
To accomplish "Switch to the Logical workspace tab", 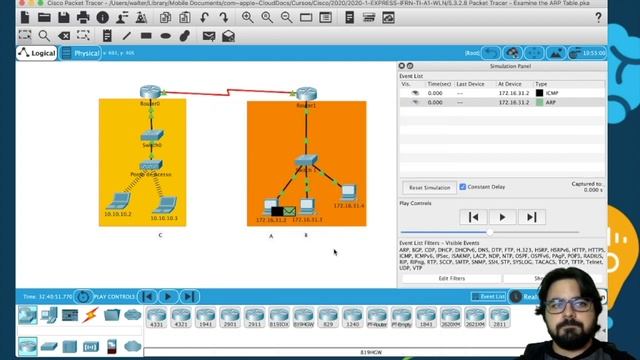I will (x=37, y=53).
